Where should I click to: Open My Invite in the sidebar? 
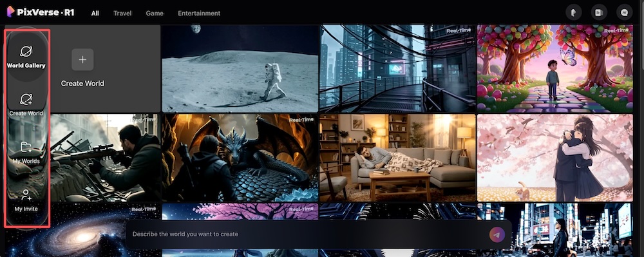tap(26, 200)
